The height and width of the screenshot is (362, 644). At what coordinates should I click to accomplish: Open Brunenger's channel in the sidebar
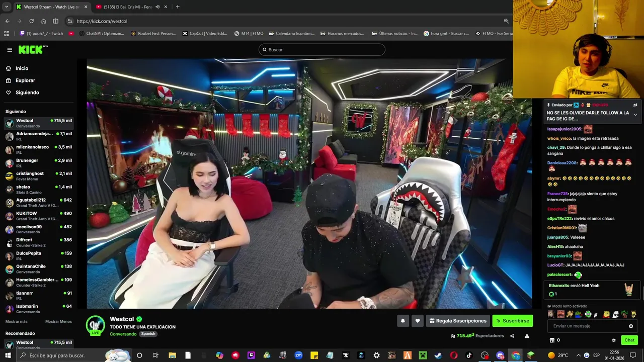pos(38,163)
